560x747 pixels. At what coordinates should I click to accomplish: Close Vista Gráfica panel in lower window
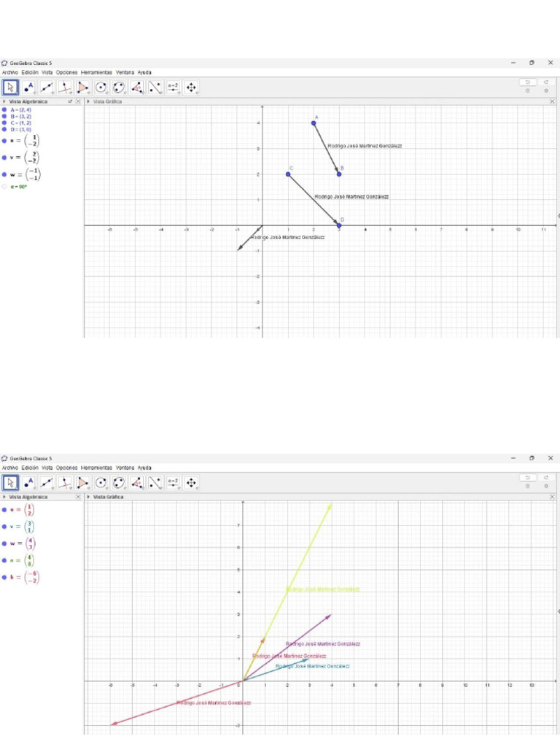(x=553, y=497)
